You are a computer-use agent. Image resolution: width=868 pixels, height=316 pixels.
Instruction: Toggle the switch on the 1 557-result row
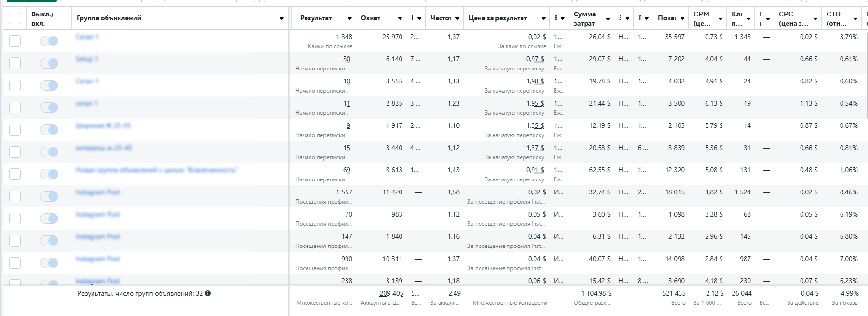tap(49, 196)
